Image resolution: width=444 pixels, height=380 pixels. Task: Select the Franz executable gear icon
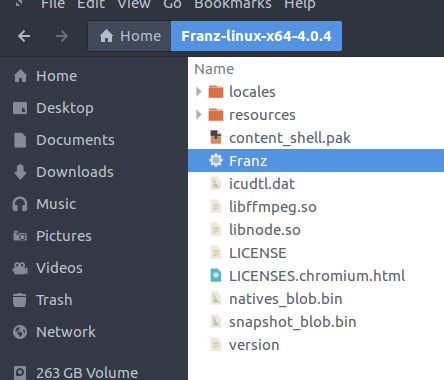point(216,161)
